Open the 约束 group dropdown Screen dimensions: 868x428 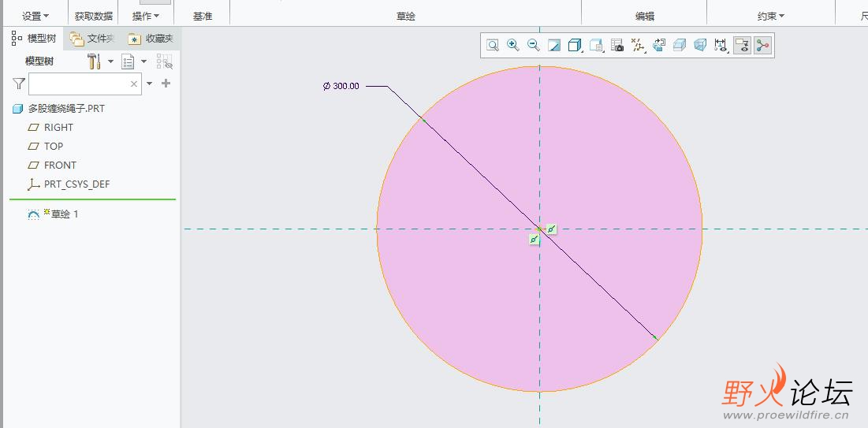coord(771,16)
